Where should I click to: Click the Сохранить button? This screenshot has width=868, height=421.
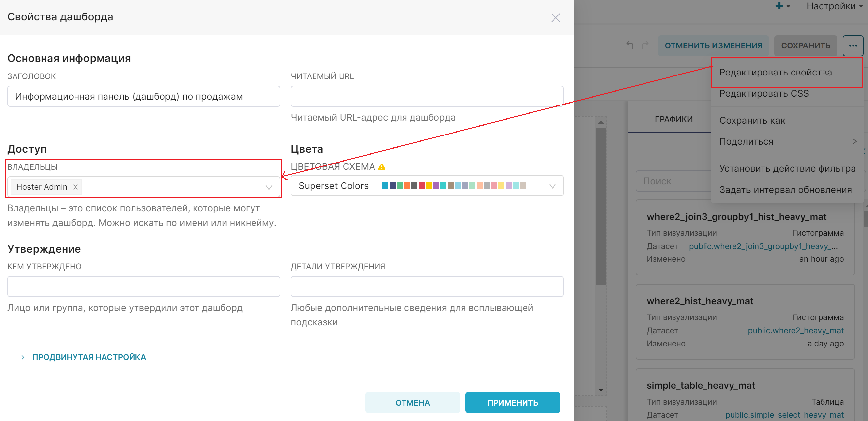805,45
